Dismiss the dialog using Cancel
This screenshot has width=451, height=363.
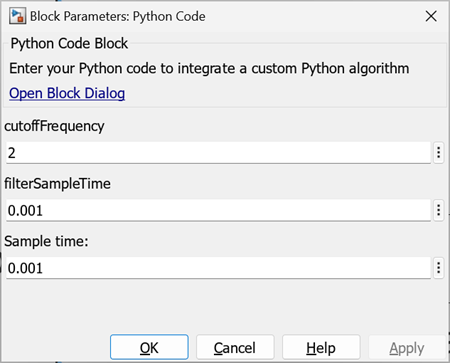tap(235, 348)
